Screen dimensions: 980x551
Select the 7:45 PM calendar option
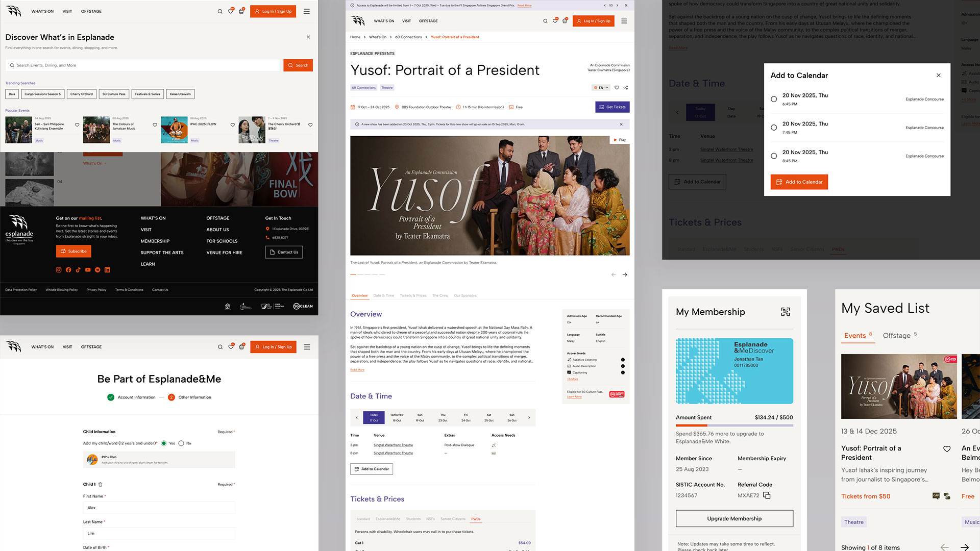[774, 128]
